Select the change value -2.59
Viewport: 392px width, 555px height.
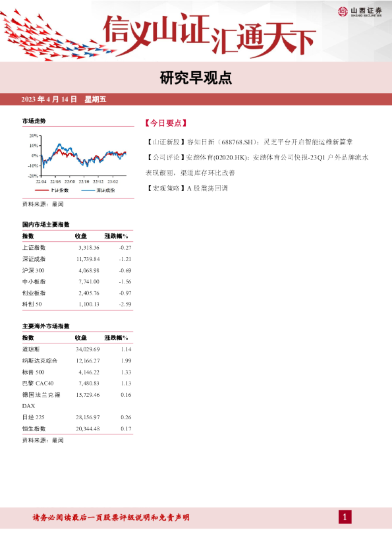coord(125,304)
